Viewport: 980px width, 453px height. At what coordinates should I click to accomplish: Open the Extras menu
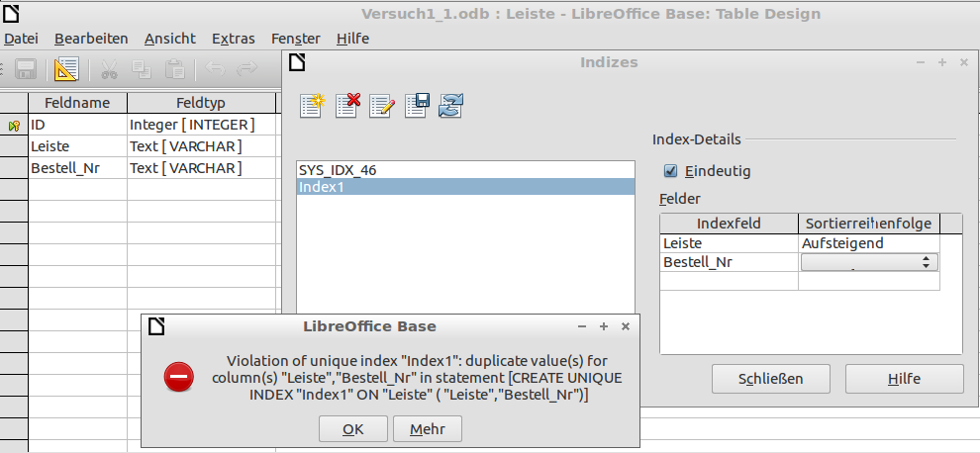click(x=234, y=39)
